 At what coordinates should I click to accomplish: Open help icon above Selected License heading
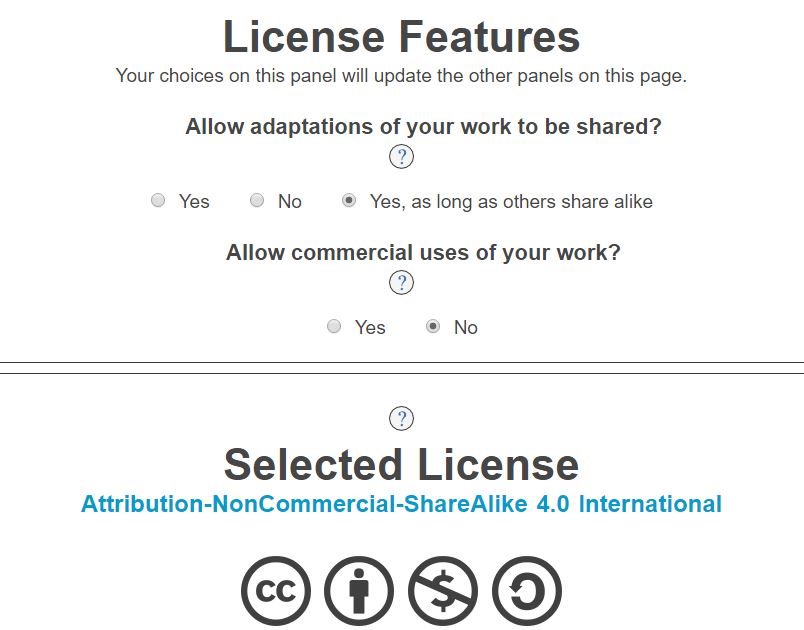pyautogui.click(x=401, y=418)
